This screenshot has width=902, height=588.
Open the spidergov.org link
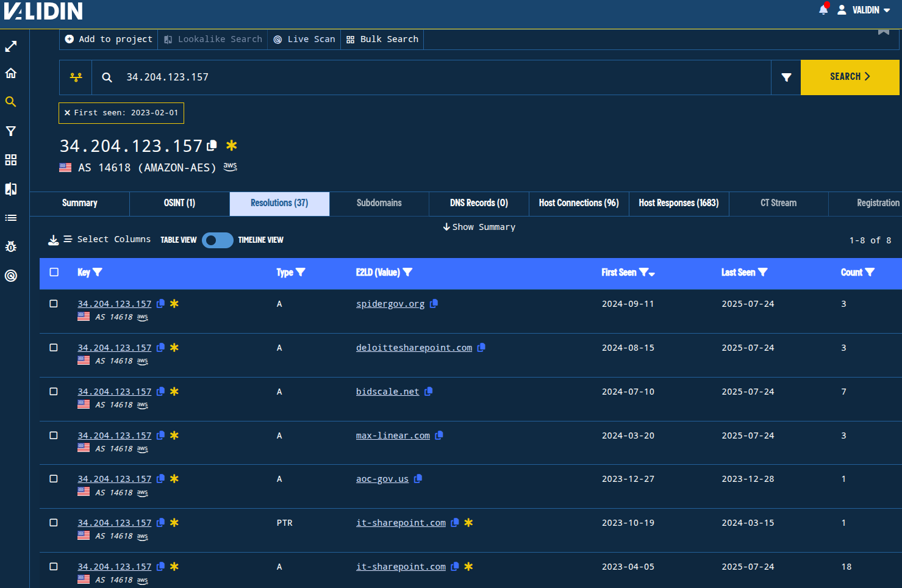[390, 304]
